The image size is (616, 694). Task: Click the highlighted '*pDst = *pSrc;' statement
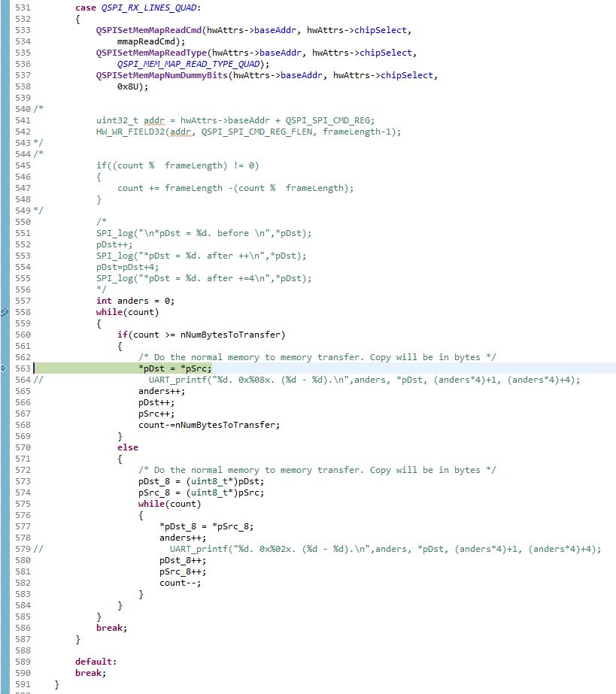[175, 368]
